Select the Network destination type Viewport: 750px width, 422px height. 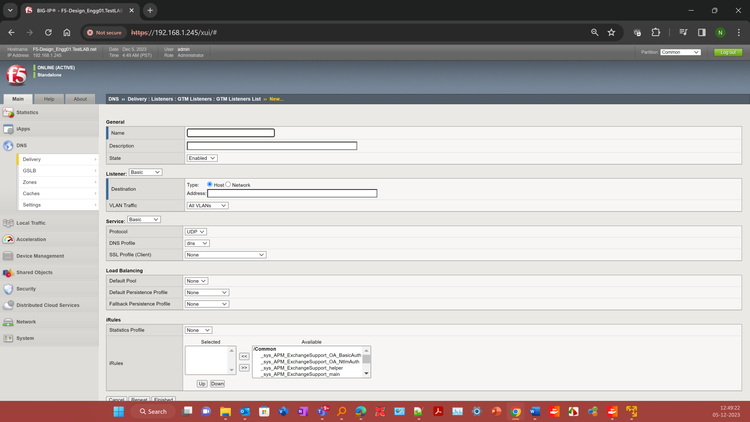[228, 184]
